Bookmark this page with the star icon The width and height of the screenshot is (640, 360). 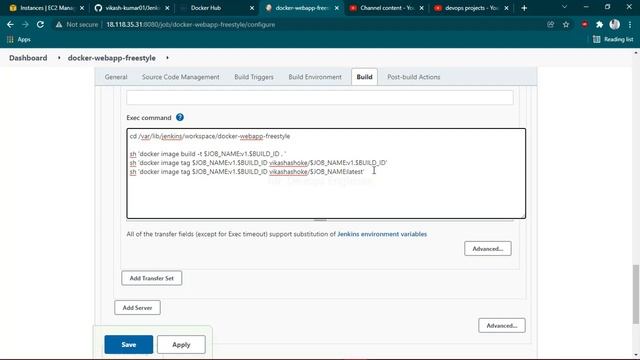566,24
